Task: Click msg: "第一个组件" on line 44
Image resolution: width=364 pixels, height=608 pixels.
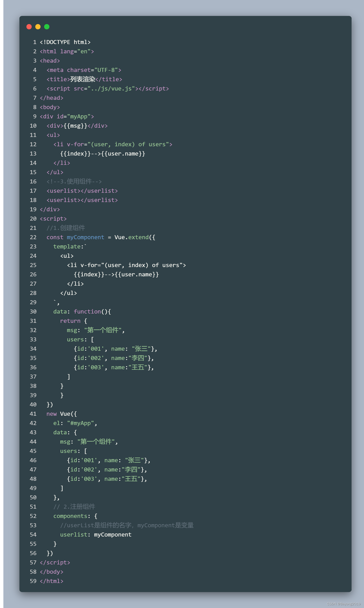Action: tap(89, 442)
